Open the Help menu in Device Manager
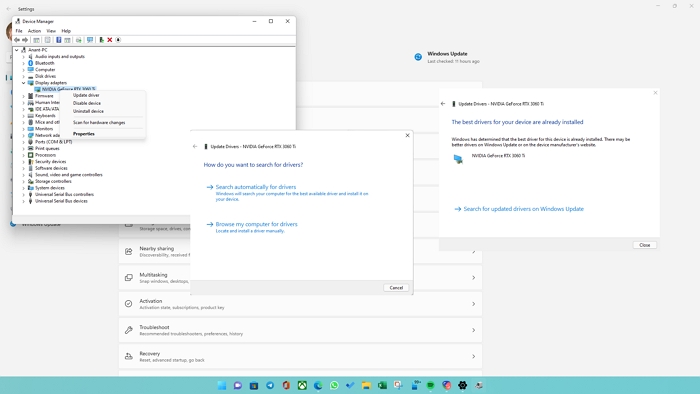The height and width of the screenshot is (394, 700). point(66,31)
